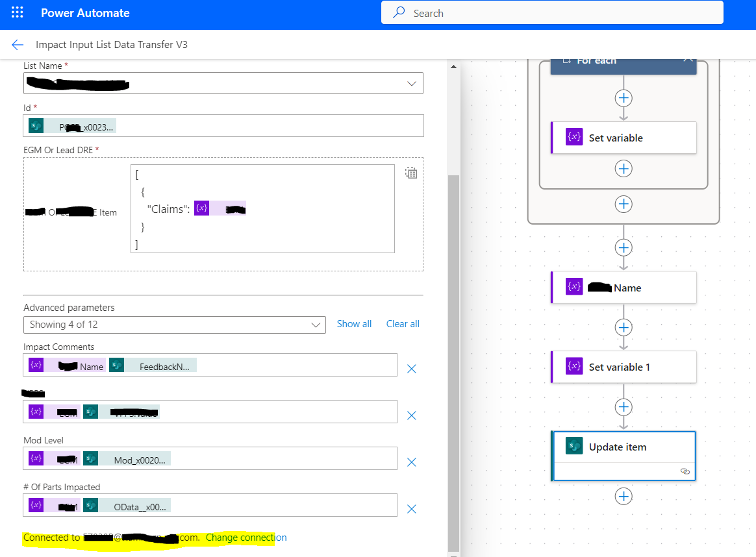Viewport: 756px width, 557px height.
Task: Insert a step above the Name variable action
Action: point(624,247)
